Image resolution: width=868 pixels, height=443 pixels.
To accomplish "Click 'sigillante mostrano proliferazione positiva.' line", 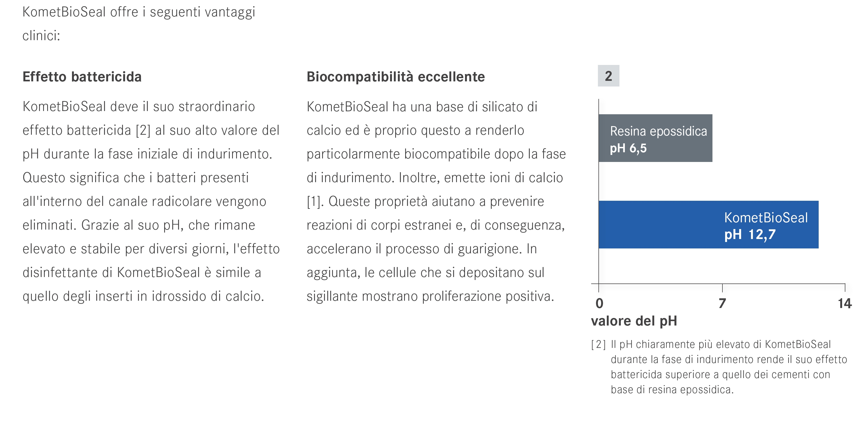I will click(x=430, y=296).
